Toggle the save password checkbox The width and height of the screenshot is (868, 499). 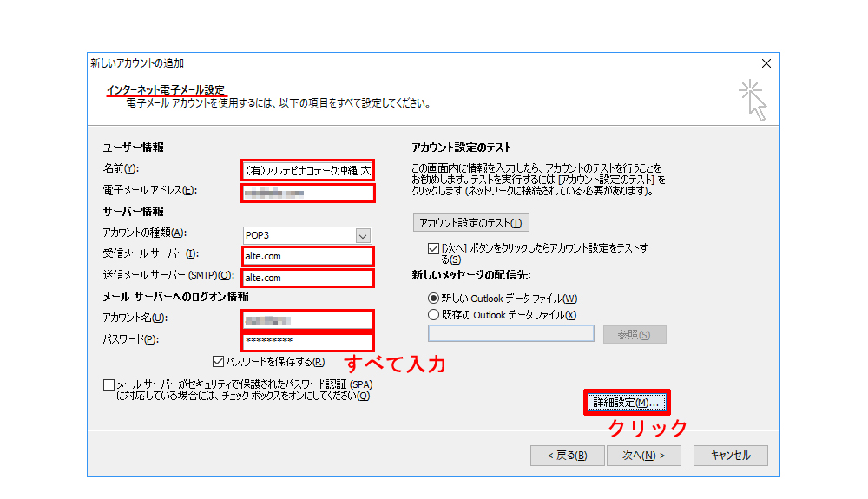point(218,362)
